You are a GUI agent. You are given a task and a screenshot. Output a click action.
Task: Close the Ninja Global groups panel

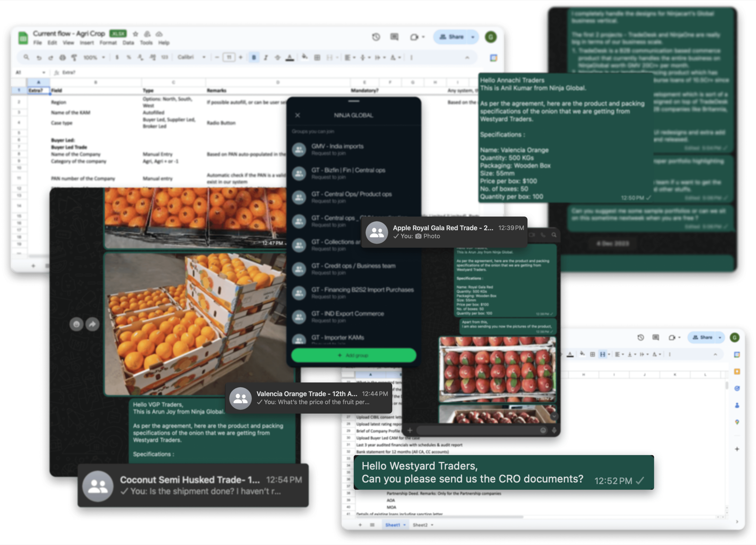pos(297,115)
